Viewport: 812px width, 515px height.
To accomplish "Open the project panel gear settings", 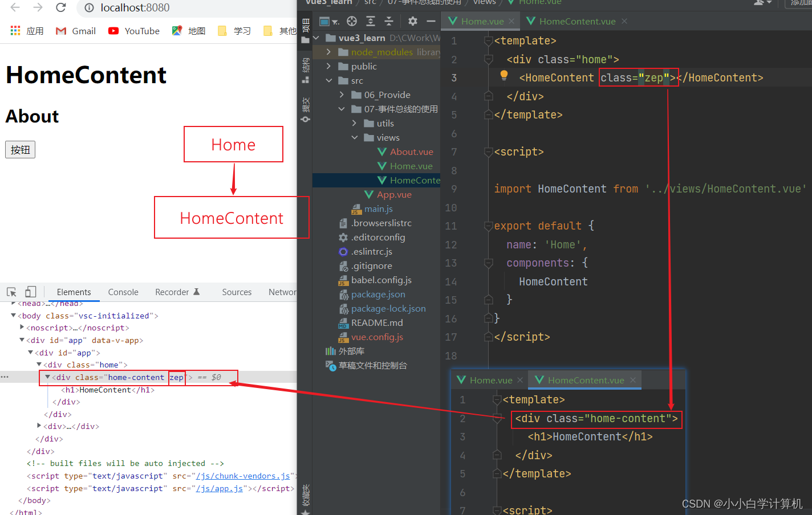I will (x=413, y=21).
